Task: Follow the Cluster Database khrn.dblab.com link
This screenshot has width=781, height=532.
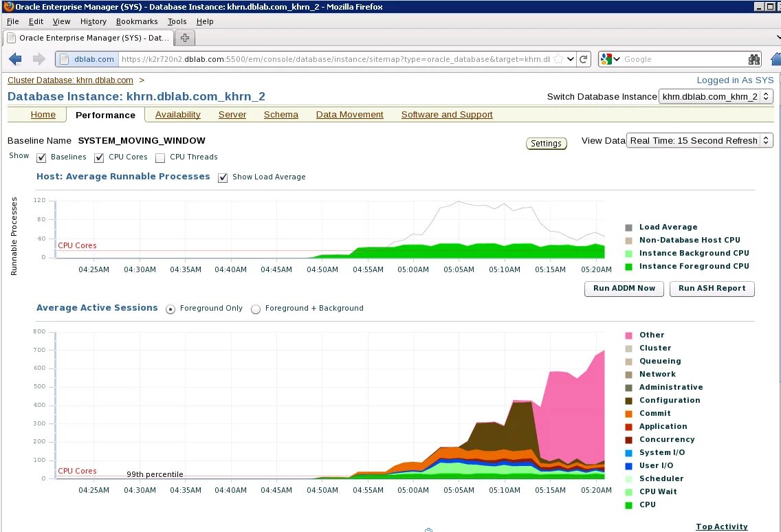Action: point(70,80)
